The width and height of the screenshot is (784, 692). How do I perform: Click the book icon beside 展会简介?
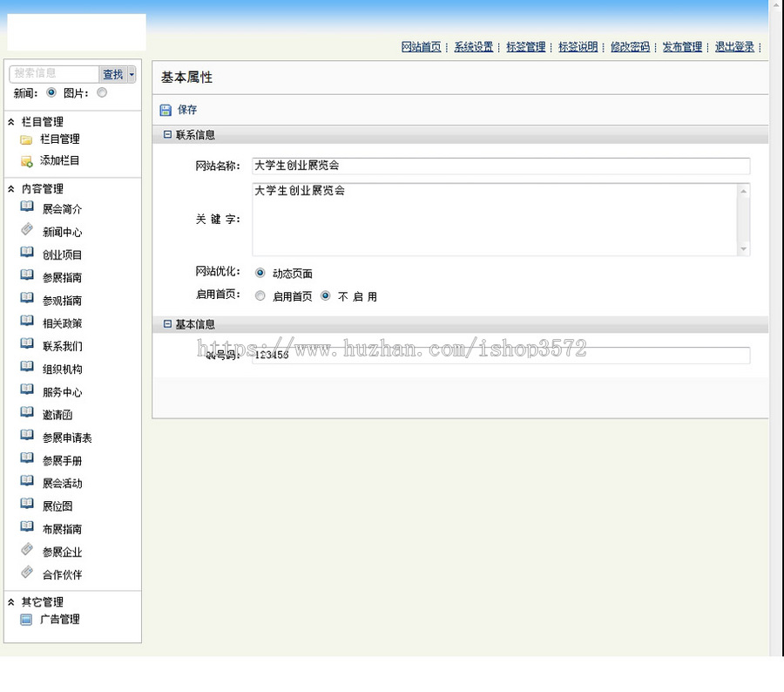(x=27, y=207)
